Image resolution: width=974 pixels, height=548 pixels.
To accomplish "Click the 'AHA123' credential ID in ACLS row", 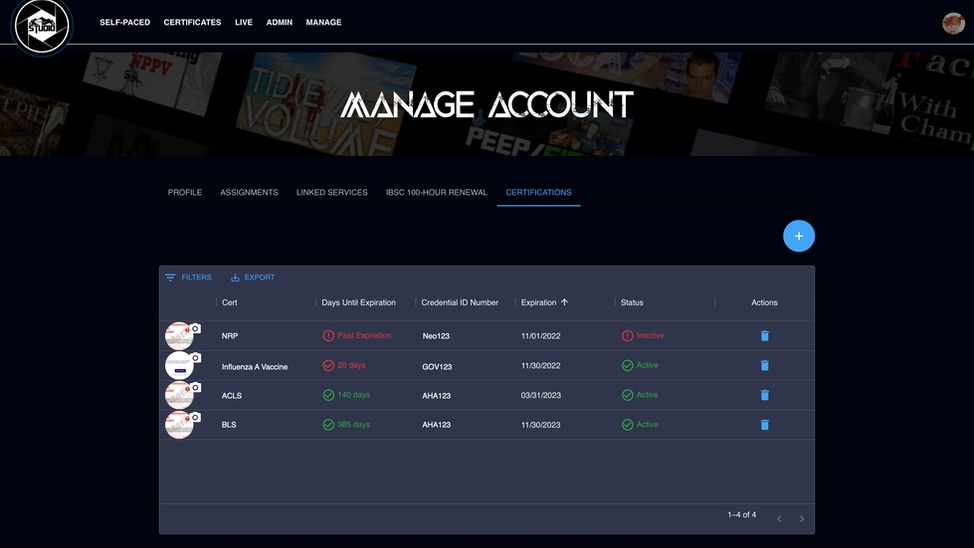I will (437, 396).
